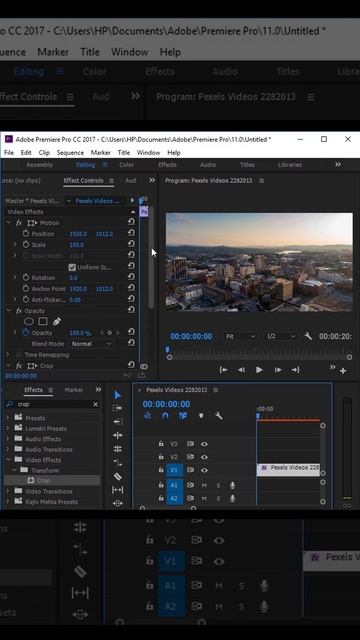Open the Fit zoom level dropdown
Viewport: 360px width, 640px height.
click(240, 336)
